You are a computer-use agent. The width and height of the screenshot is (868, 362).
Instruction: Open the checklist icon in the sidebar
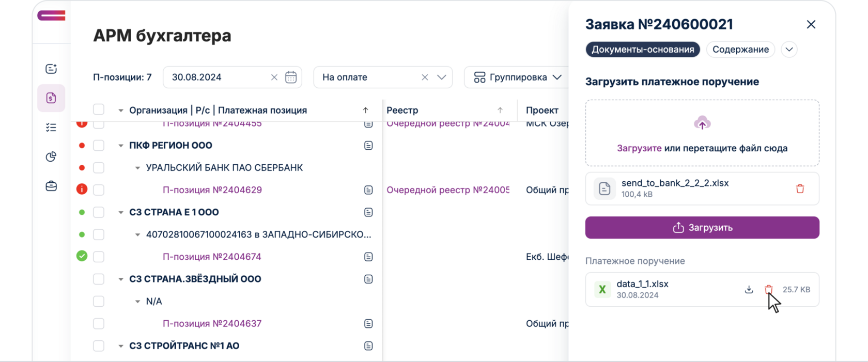pyautogui.click(x=51, y=128)
